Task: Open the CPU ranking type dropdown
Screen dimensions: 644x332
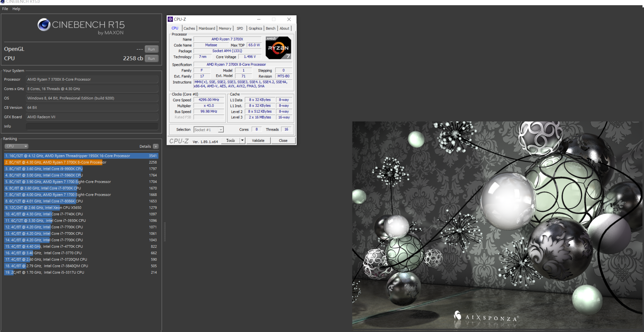Action: (x=16, y=146)
